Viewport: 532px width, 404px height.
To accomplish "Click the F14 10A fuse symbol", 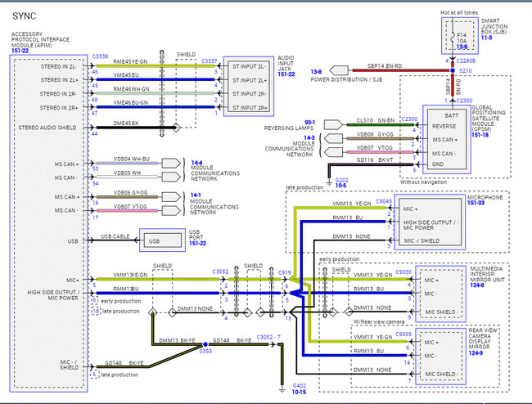I will click(453, 36).
